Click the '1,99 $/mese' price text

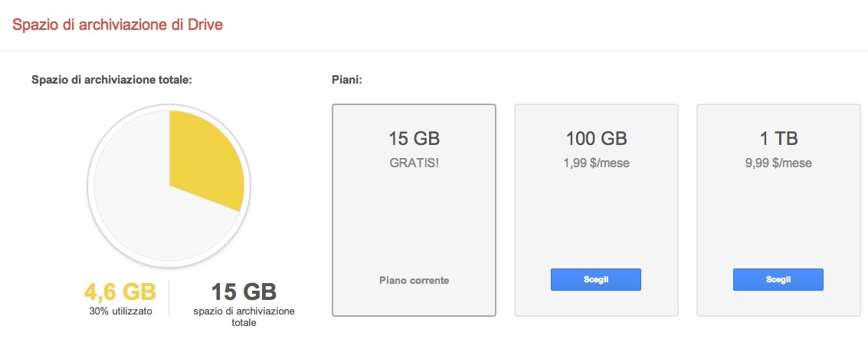pyautogui.click(x=596, y=163)
